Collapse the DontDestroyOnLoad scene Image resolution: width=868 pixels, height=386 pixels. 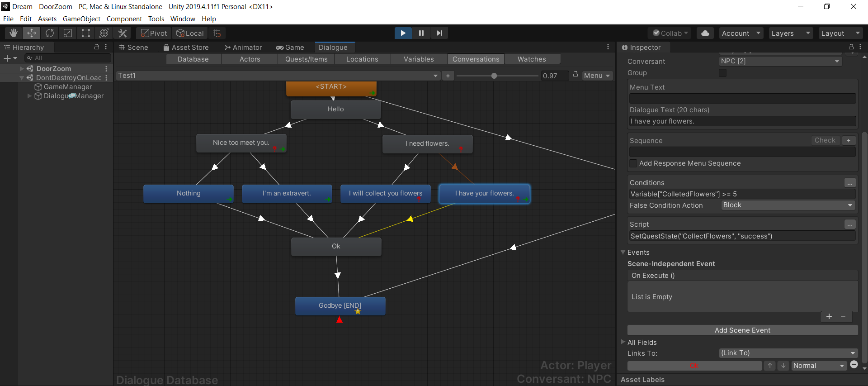22,78
